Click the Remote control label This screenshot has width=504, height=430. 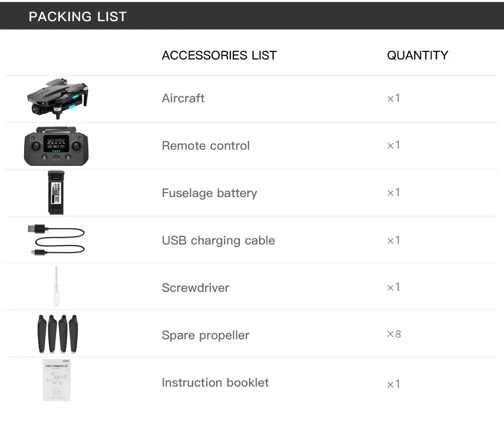coord(206,146)
